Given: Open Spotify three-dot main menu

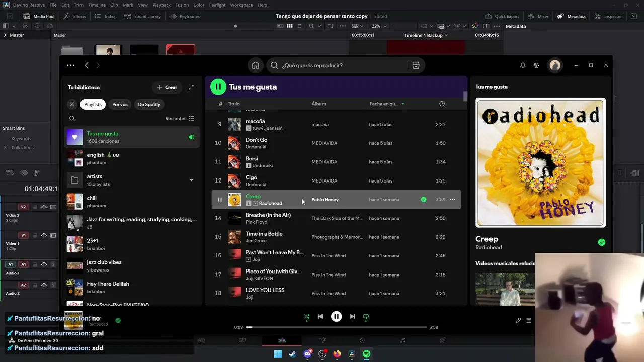Looking at the screenshot, I should click(x=70, y=65).
